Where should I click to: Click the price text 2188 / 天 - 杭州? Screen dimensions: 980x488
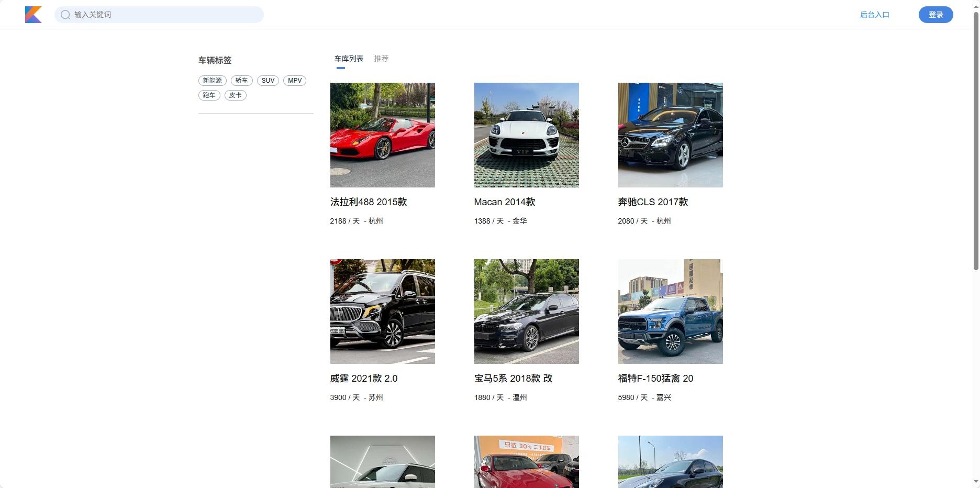357,221
